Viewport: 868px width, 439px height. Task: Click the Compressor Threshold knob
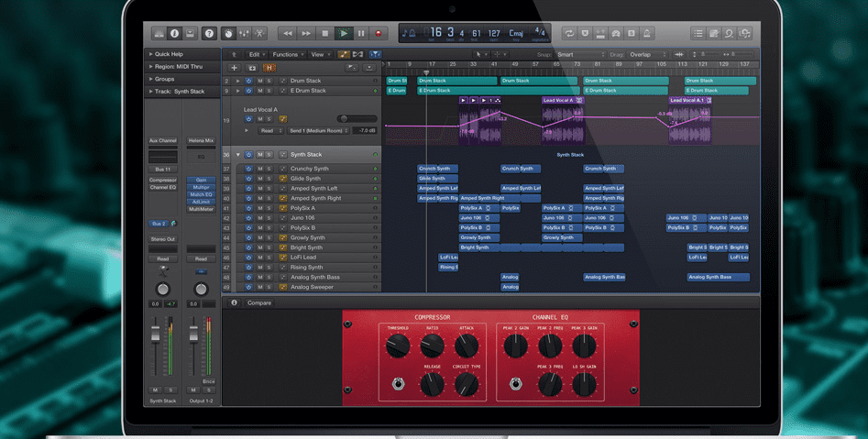pos(398,346)
